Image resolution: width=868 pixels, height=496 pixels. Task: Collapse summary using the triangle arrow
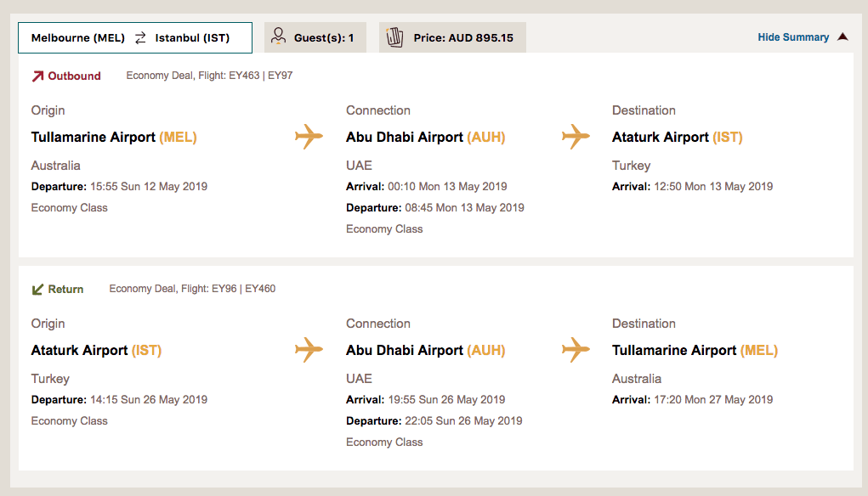pos(842,37)
